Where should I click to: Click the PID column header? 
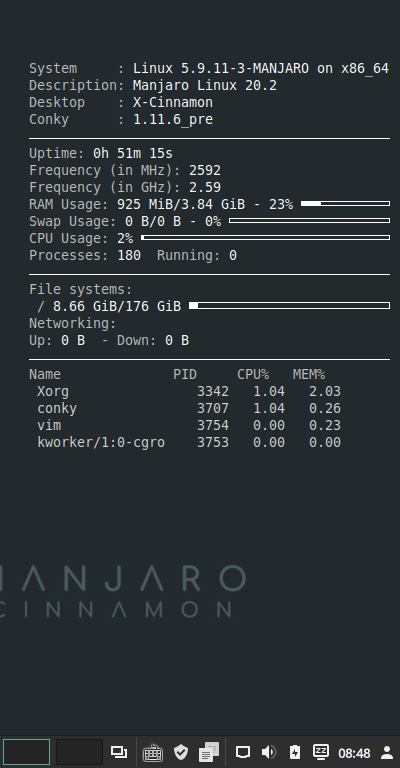(185, 375)
